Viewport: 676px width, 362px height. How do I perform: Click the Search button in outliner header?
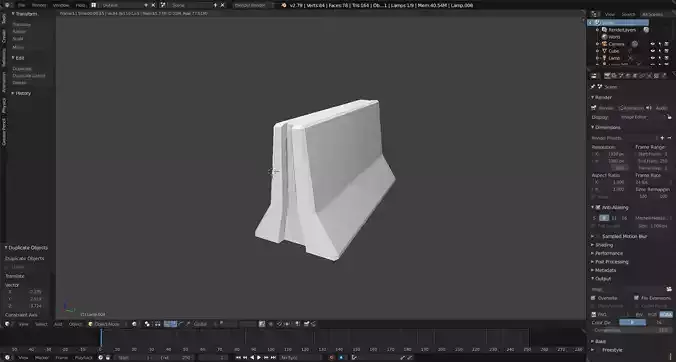pos(628,14)
